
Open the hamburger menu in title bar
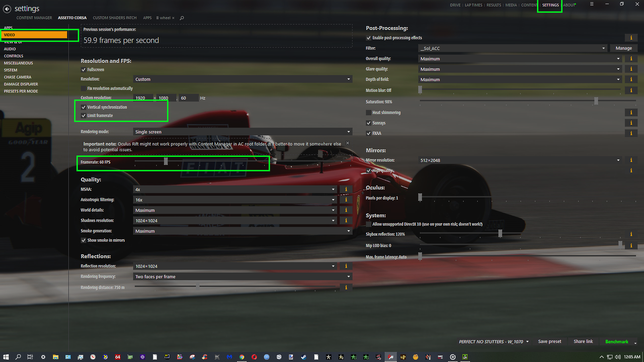pos(592,4)
